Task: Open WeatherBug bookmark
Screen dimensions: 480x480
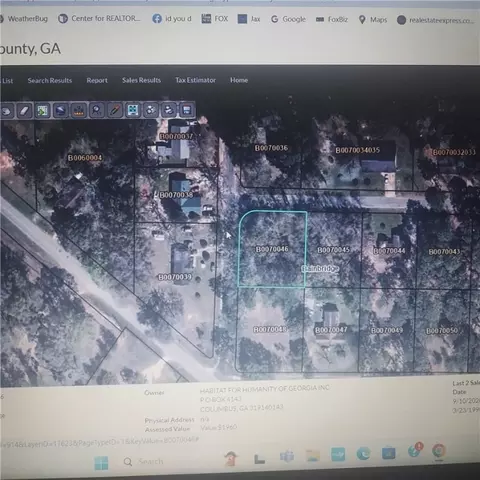Action: (24, 19)
